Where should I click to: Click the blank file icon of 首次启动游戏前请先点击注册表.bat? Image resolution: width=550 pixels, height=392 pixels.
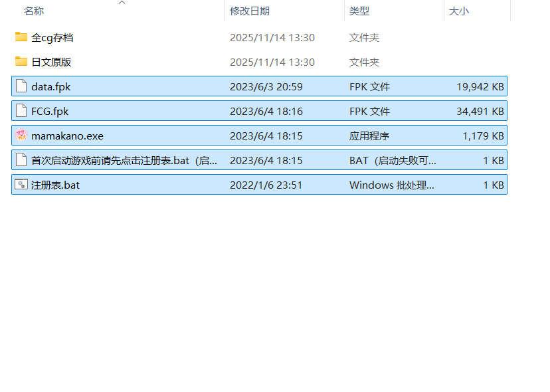[x=21, y=160]
